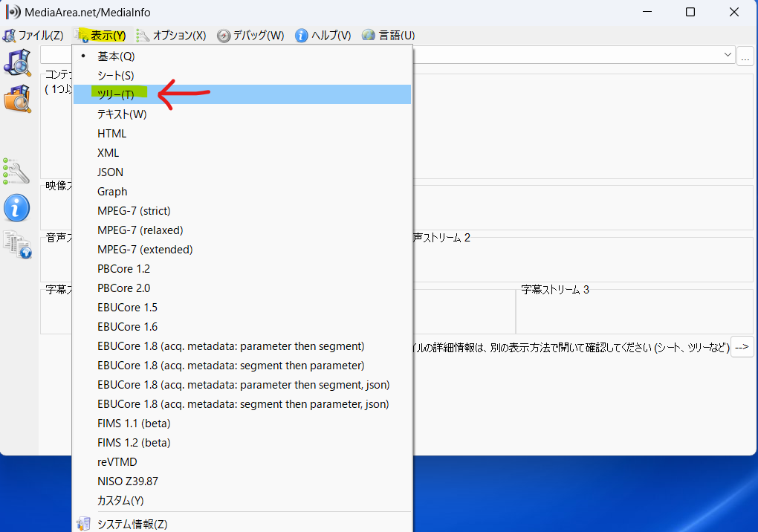
Task: Open the 言語(U) menu
Action: click(389, 36)
